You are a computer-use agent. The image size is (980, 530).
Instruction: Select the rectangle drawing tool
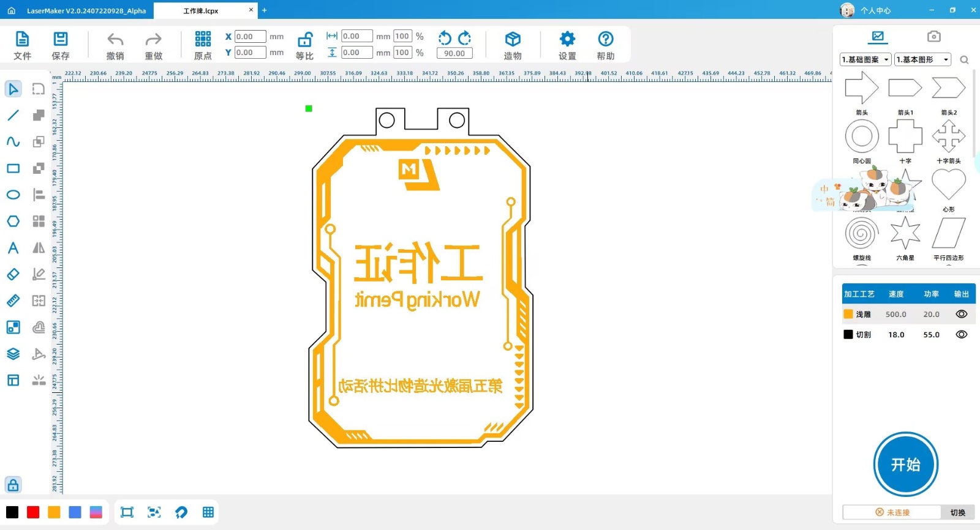coord(13,168)
